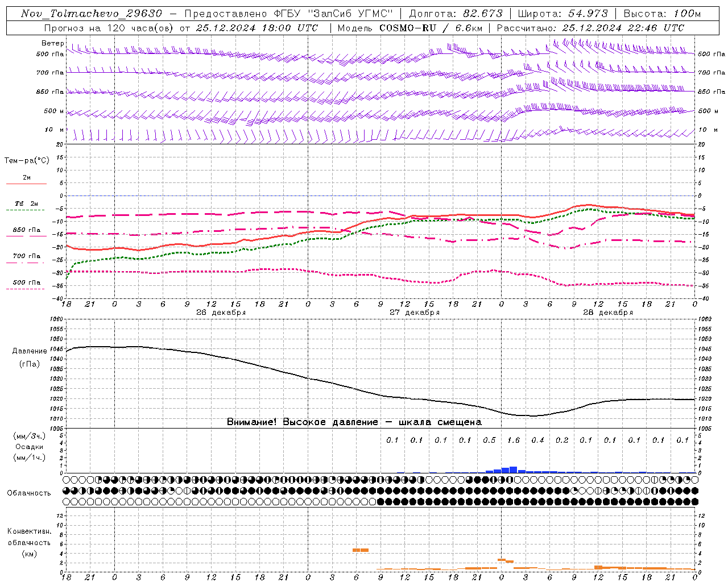Click the "Давление" pressure panel label
The width and height of the screenshot is (728, 582).
click(x=30, y=351)
